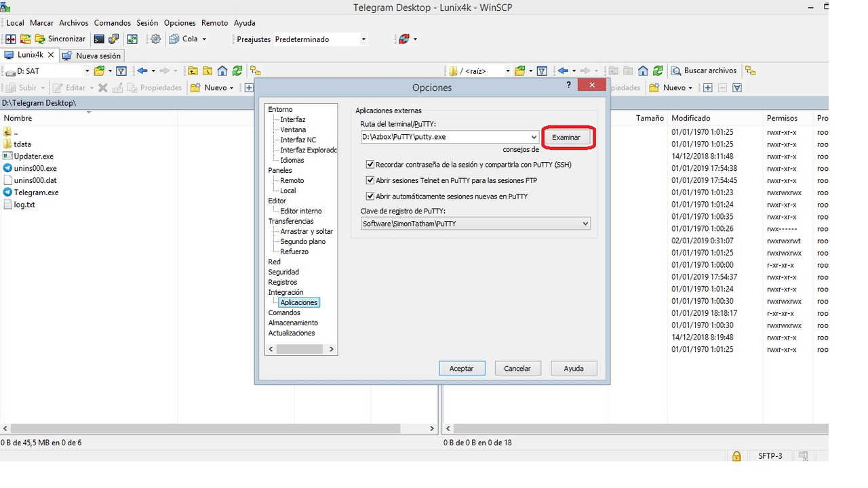Click the Ayuda button in Opciones dialog

[x=574, y=368]
